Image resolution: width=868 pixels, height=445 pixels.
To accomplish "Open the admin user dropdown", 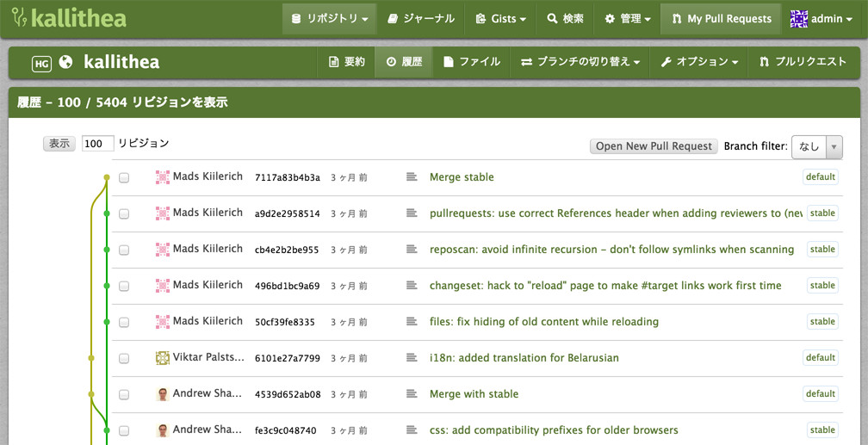I will tap(821, 19).
